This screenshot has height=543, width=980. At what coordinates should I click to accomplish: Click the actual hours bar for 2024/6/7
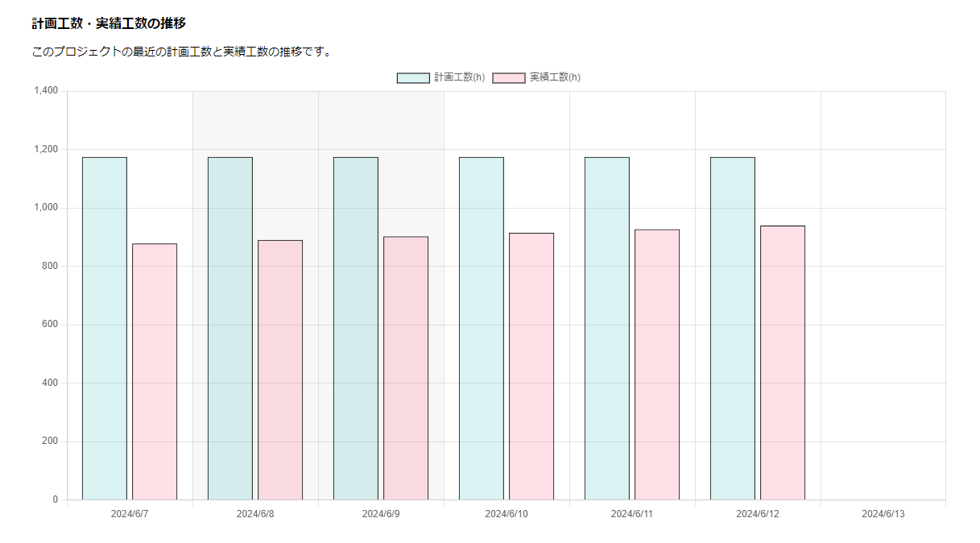click(x=155, y=371)
